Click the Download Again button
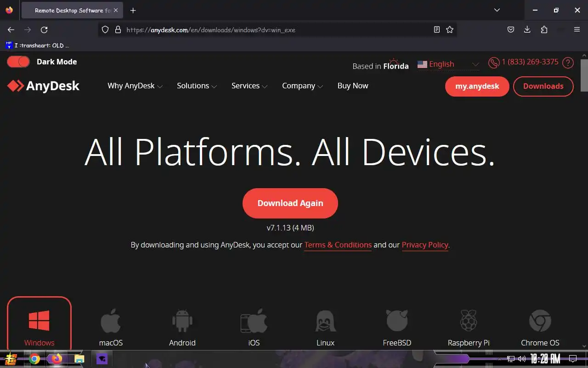The image size is (588, 368). click(x=290, y=203)
